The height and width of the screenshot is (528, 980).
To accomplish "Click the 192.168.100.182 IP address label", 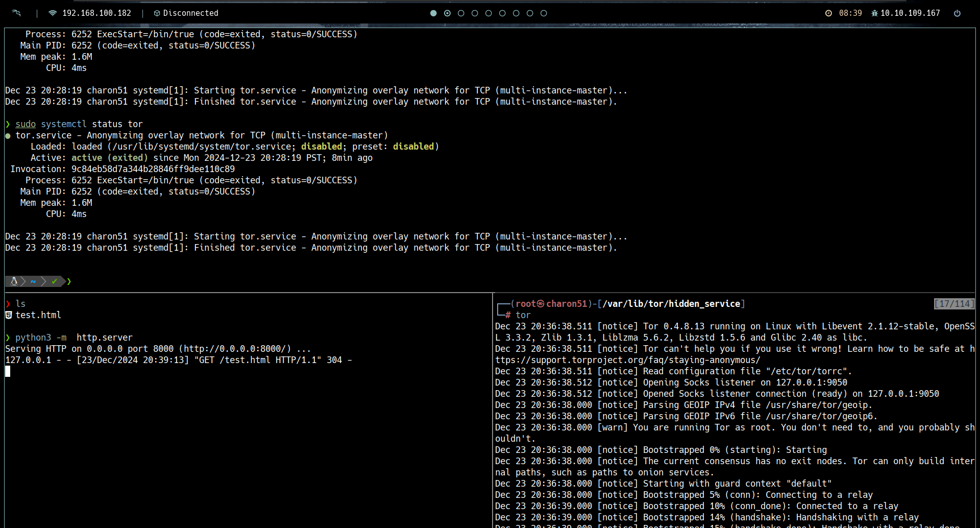I will (96, 13).
